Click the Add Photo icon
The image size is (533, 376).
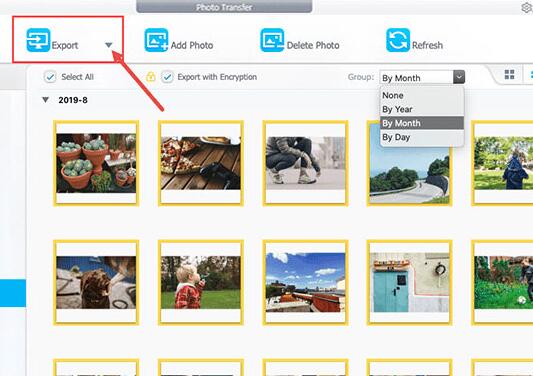click(x=156, y=40)
